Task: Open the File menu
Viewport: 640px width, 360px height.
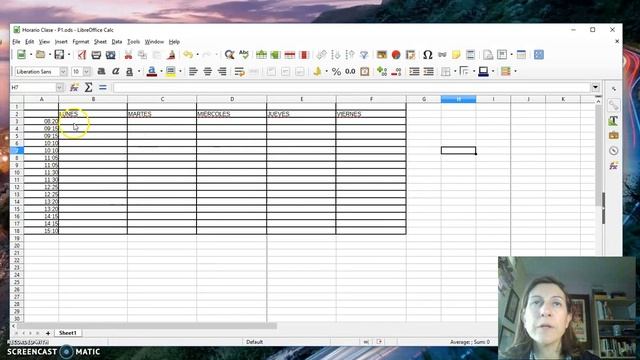Action: (x=16, y=42)
